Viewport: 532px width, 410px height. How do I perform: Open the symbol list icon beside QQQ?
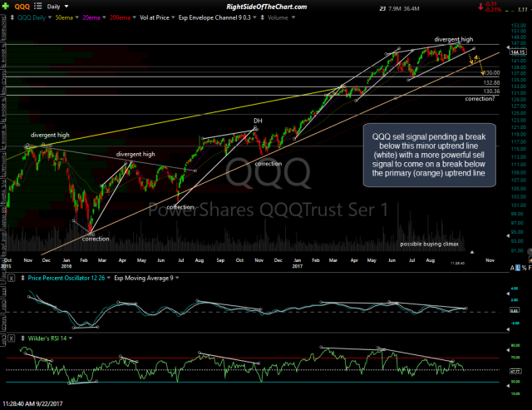click(37, 6)
